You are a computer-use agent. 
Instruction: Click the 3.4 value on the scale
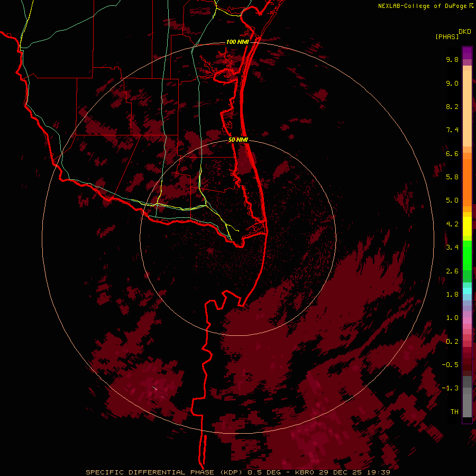(x=452, y=248)
